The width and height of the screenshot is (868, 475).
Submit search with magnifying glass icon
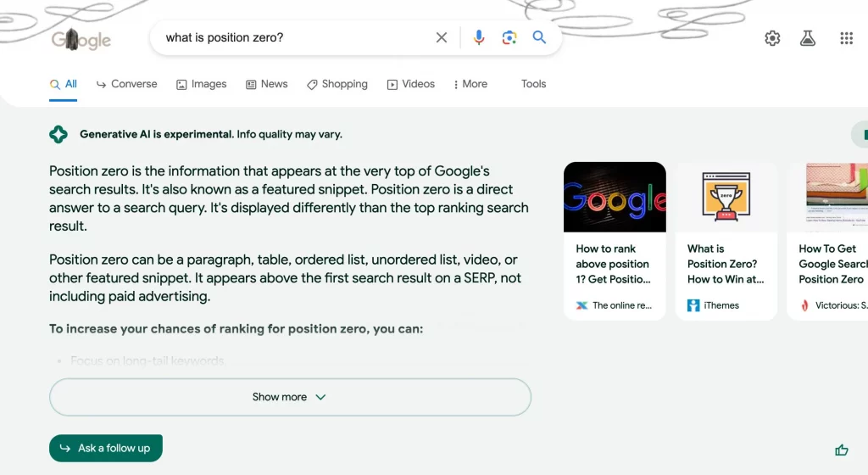pos(539,37)
